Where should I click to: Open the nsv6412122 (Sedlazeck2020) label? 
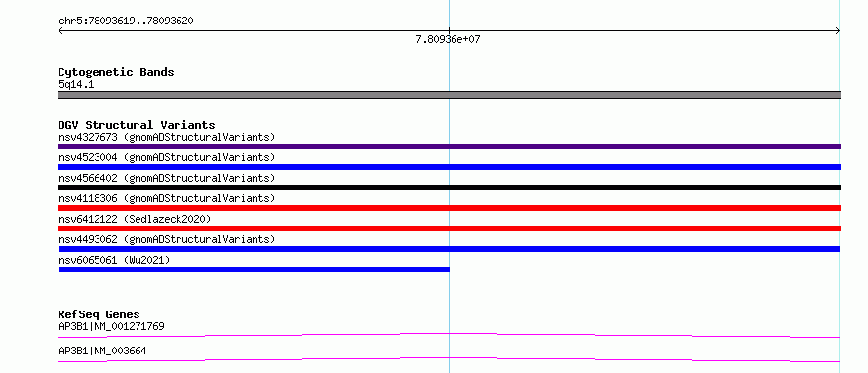[x=135, y=219]
